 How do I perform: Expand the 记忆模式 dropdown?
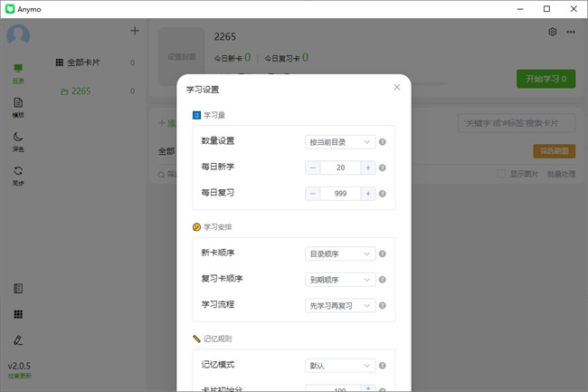coord(340,366)
